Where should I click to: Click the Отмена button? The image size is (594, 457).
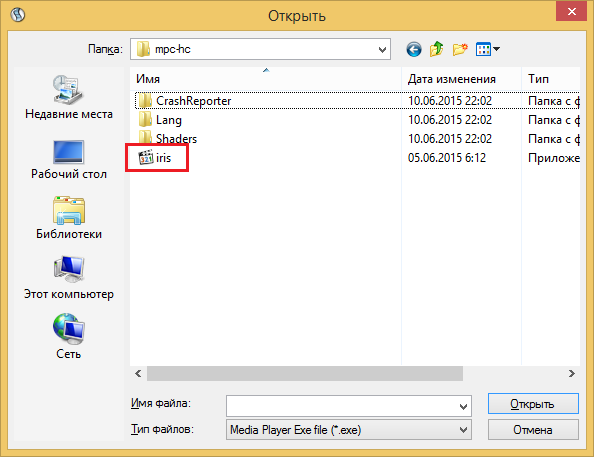(533, 430)
